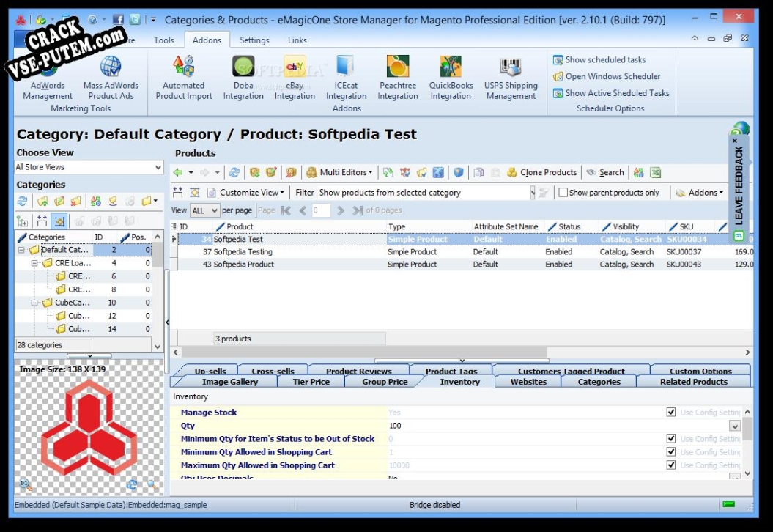
Task: Open the Image Gallery tab
Action: click(x=230, y=382)
